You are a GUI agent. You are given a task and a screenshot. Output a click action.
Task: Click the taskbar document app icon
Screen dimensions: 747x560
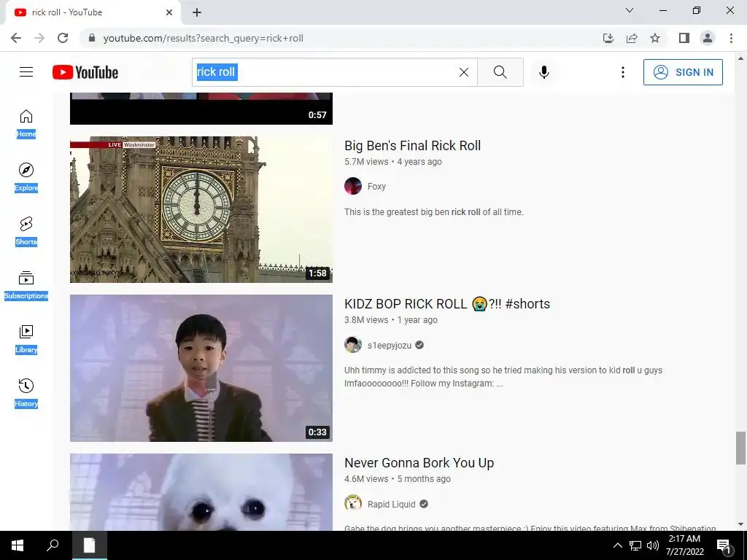(x=90, y=545)
